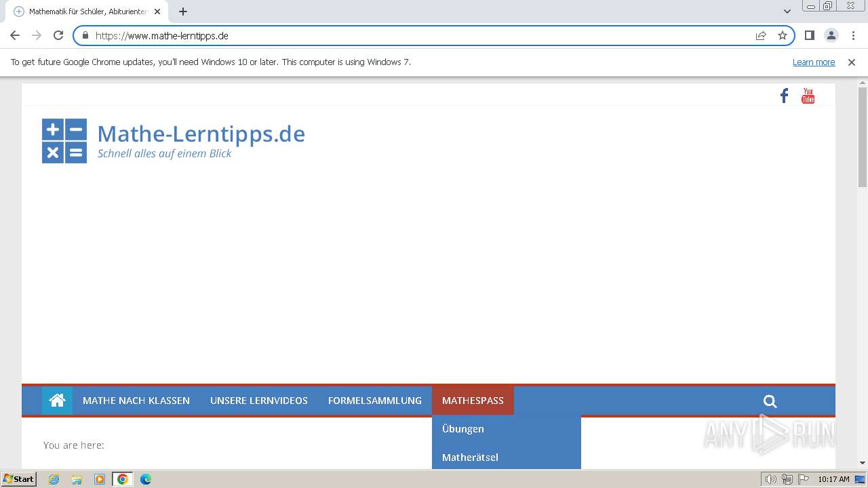868x488 pixels.
Task: Click the show desktop monitor icon
Action: [860, 479]
